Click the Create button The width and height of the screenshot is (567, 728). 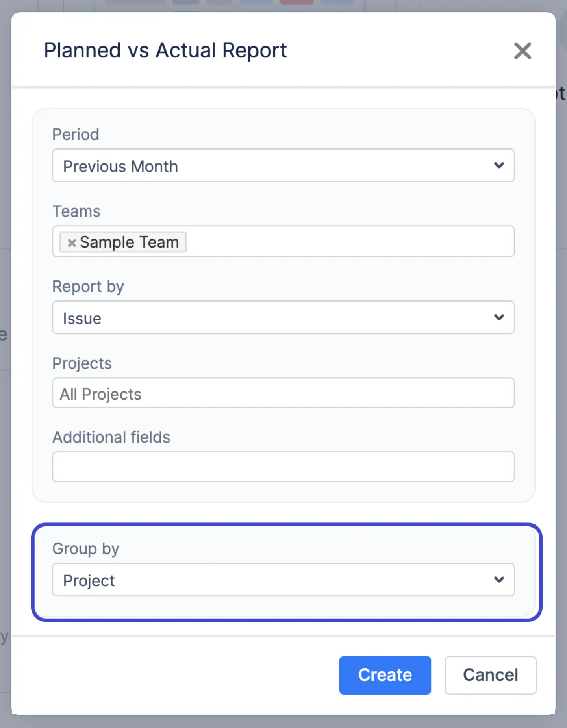(385, 675)
